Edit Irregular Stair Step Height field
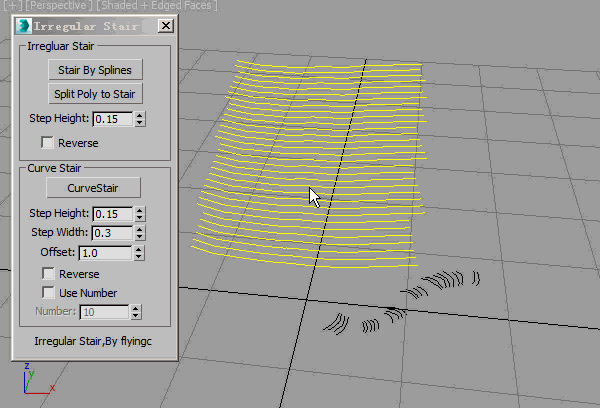Image resolution: width=600 pixels, height=408 pixels. (113, 119)
